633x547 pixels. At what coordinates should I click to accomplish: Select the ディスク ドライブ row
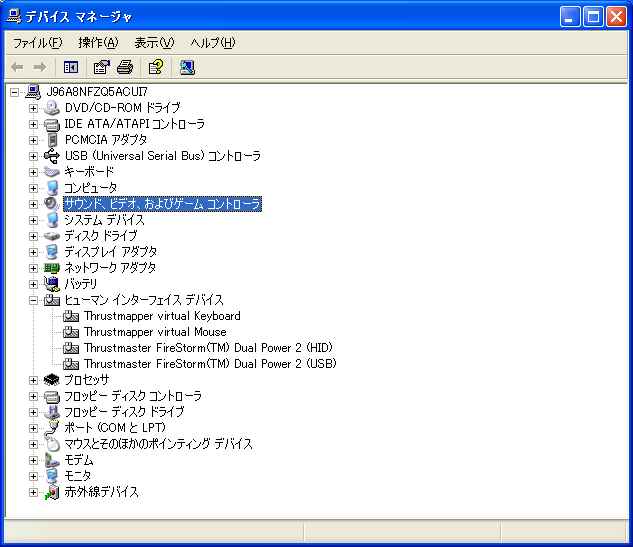pyautogui.click(x=101, y=236)
